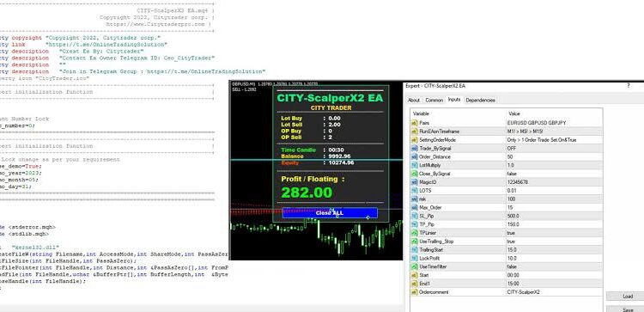Click the double icon beside LOTS
The height and width of the screenshot is (312, 644).
[x=415, y=190]
